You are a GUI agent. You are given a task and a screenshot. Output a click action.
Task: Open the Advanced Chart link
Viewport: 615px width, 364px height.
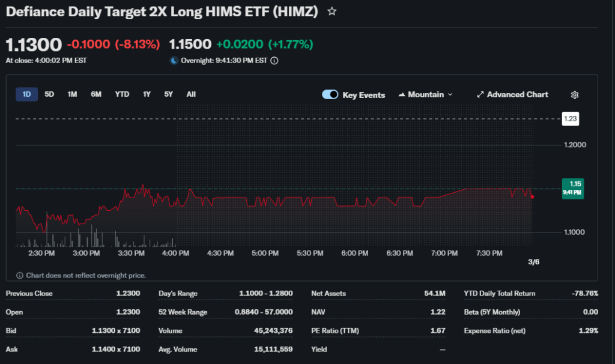517,95
